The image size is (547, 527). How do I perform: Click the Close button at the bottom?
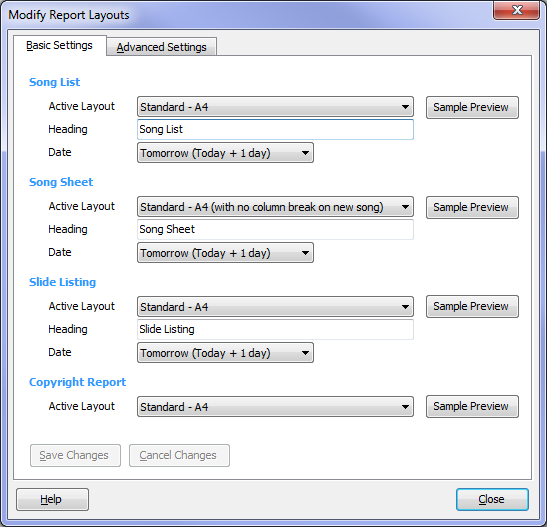492,499
